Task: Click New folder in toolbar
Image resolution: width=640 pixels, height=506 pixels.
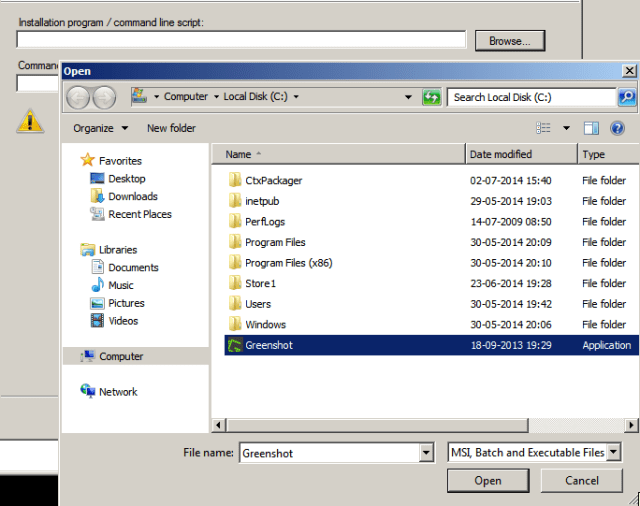Action: click(171, 128)
